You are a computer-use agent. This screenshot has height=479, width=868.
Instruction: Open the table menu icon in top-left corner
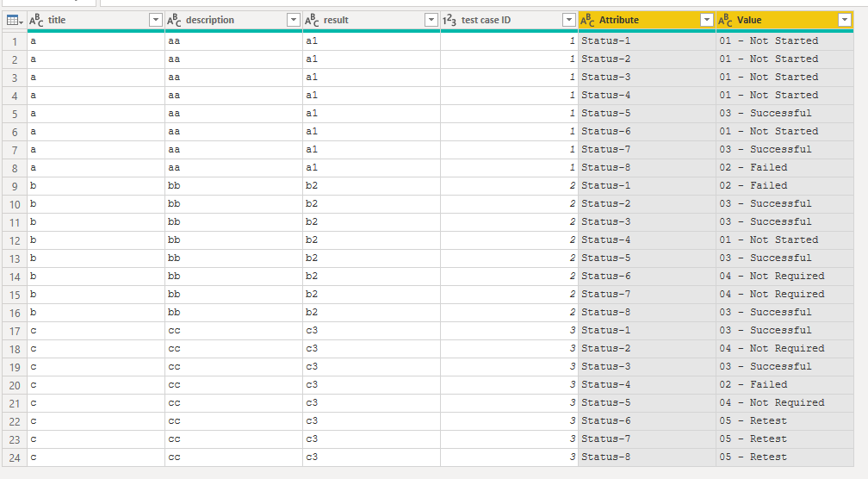tap(15, 21)
